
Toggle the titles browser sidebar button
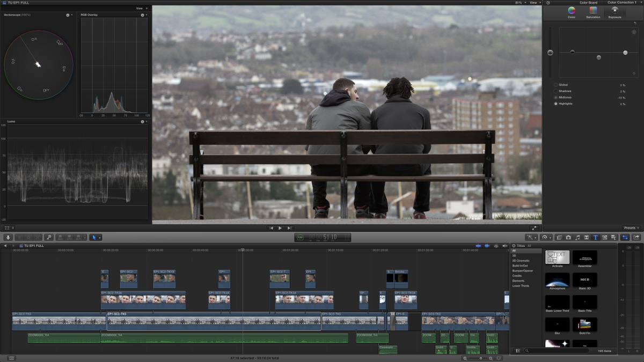517,351
